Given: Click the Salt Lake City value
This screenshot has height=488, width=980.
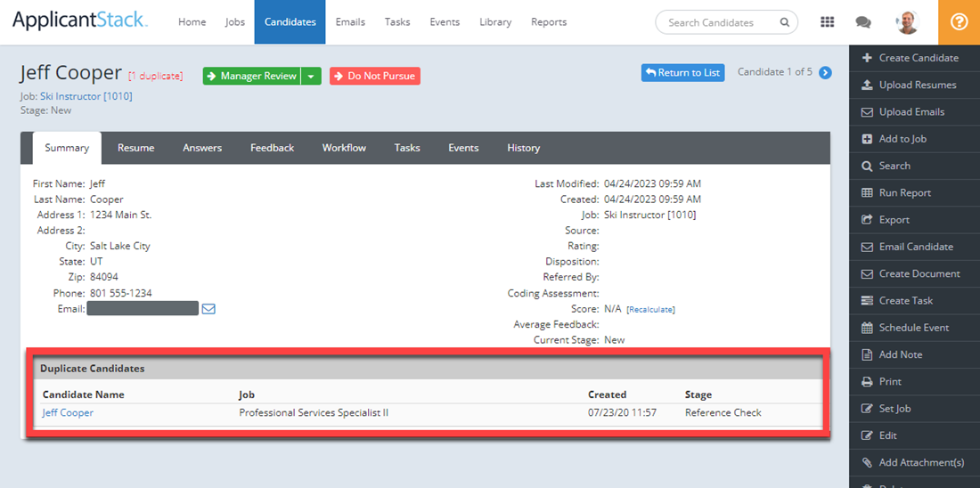Looking at the screenshot, I should click(120, 246).
